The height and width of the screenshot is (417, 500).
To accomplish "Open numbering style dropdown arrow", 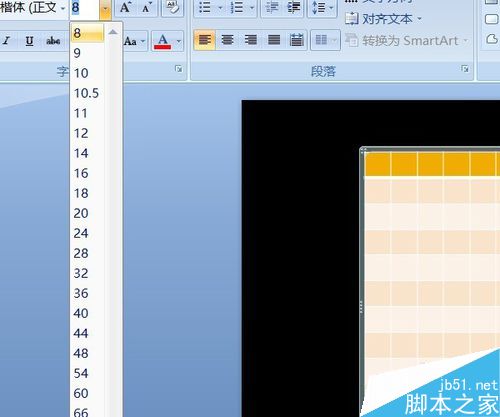I will 252,7.
